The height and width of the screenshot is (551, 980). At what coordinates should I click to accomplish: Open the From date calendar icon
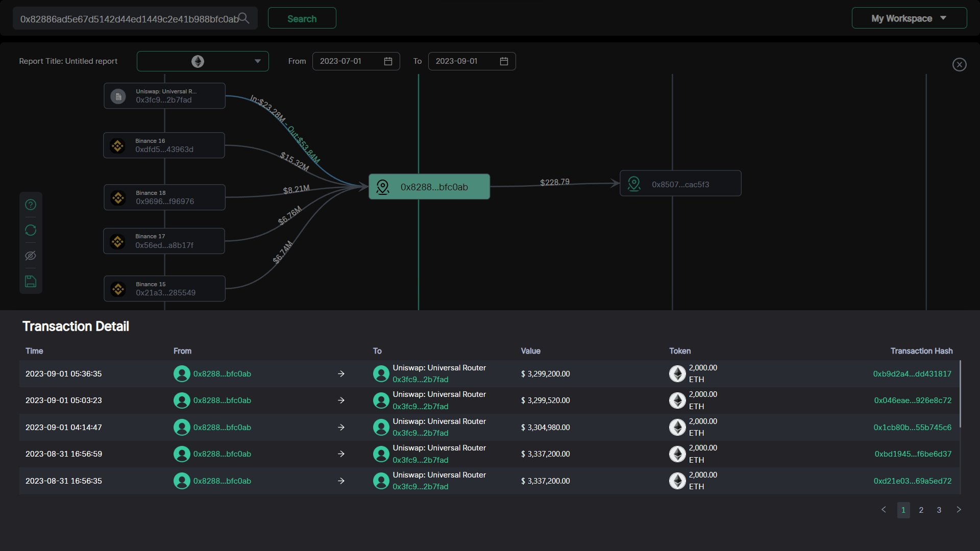pos(388,61)
